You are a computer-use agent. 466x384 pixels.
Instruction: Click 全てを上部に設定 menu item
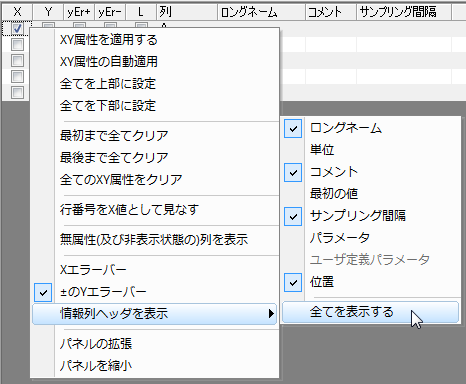155,84
